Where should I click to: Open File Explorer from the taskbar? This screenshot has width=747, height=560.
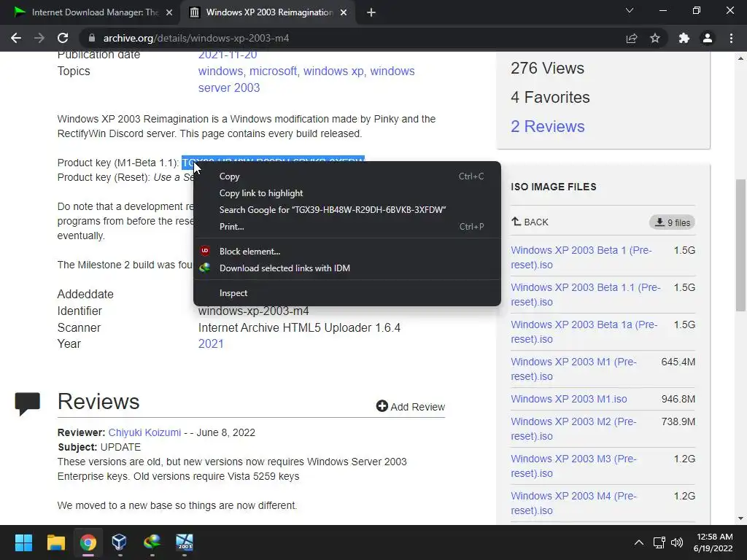click(x=55, y=542)
